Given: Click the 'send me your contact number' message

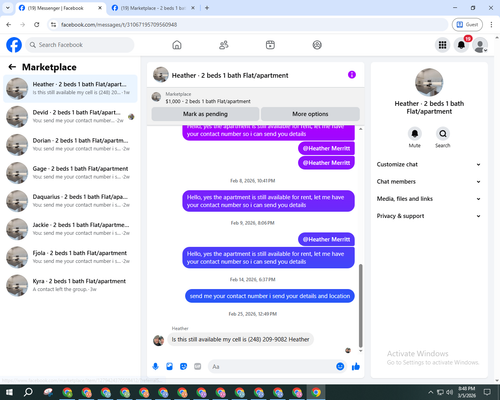Looking at the screenshot, I should (270, 296).
